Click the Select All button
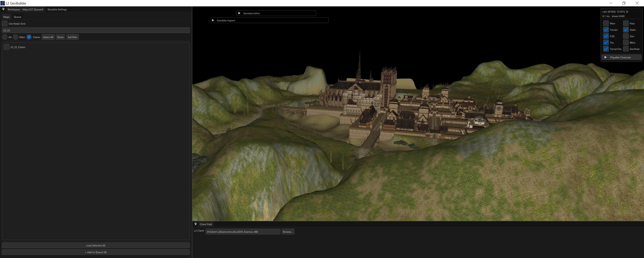The width and height of the screenshot is (644, 258). (48, 37)
